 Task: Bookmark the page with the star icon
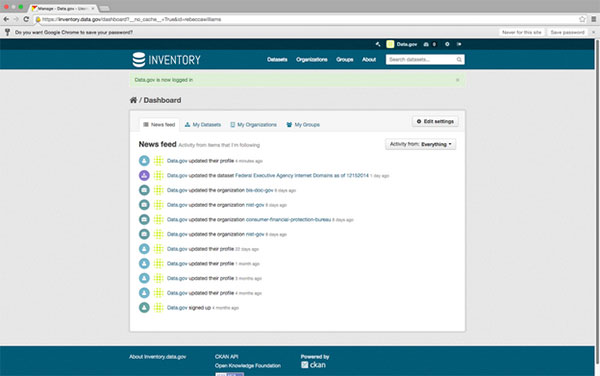point(582,19)
